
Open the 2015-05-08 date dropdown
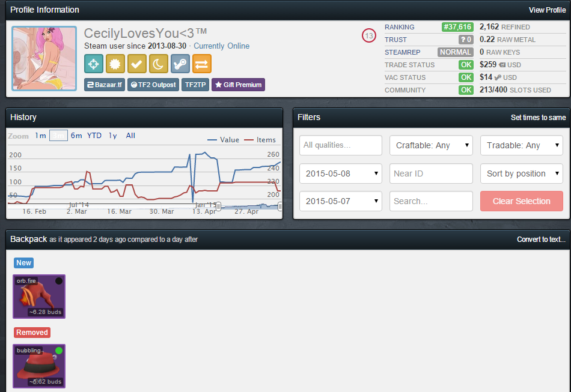340,173
